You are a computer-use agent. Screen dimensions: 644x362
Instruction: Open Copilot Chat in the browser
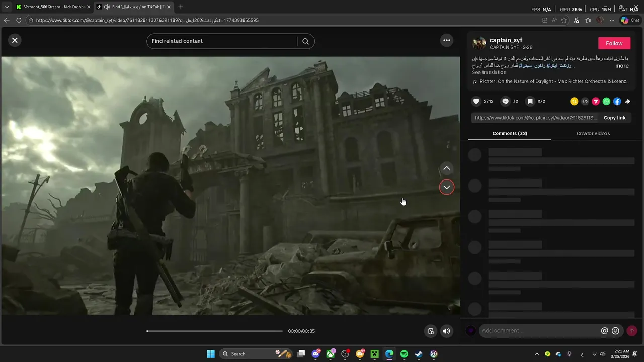tap(630, 20)
